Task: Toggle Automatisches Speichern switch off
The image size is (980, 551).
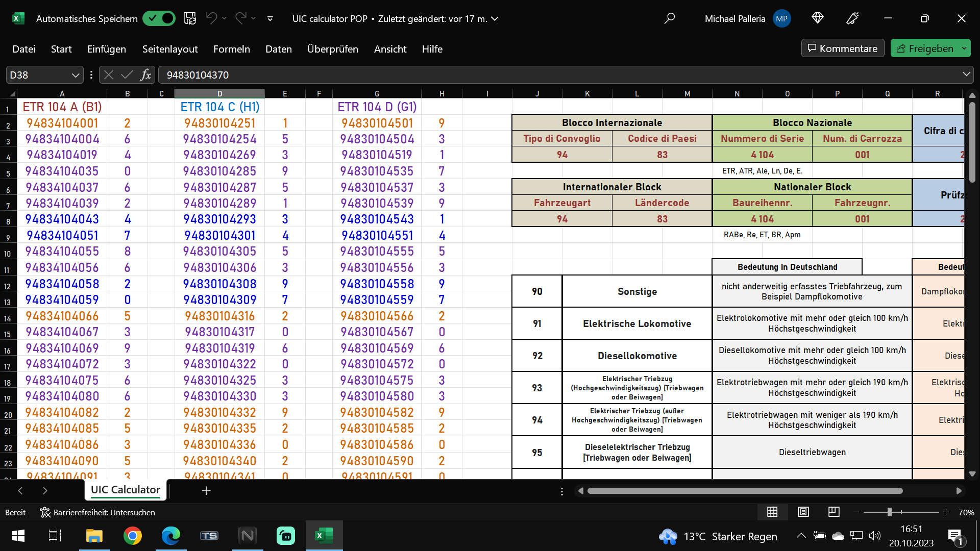Action: pos(159,18)
